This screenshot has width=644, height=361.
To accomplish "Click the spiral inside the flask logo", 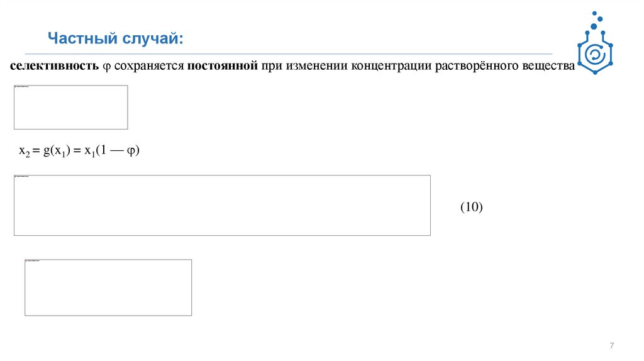I will tap(594, 56).
